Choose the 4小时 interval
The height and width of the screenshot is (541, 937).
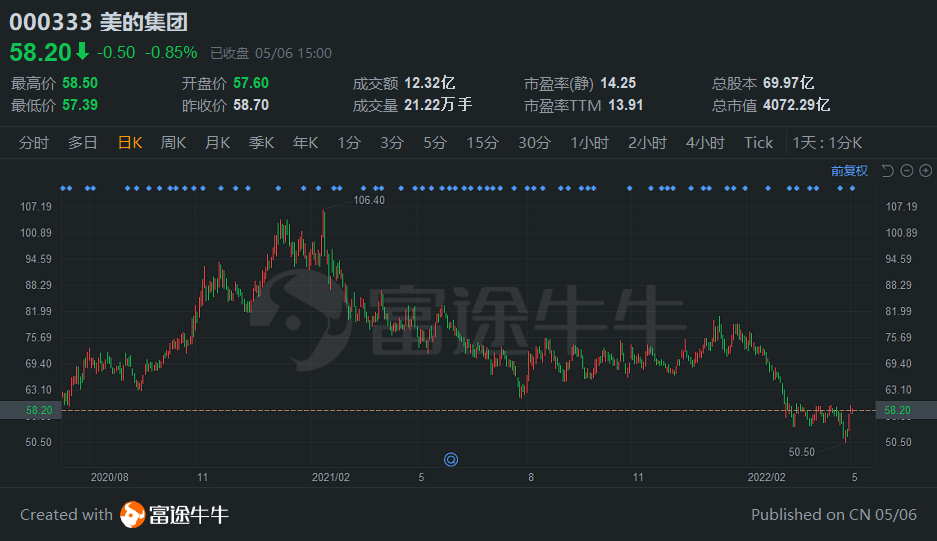(705, 143)
